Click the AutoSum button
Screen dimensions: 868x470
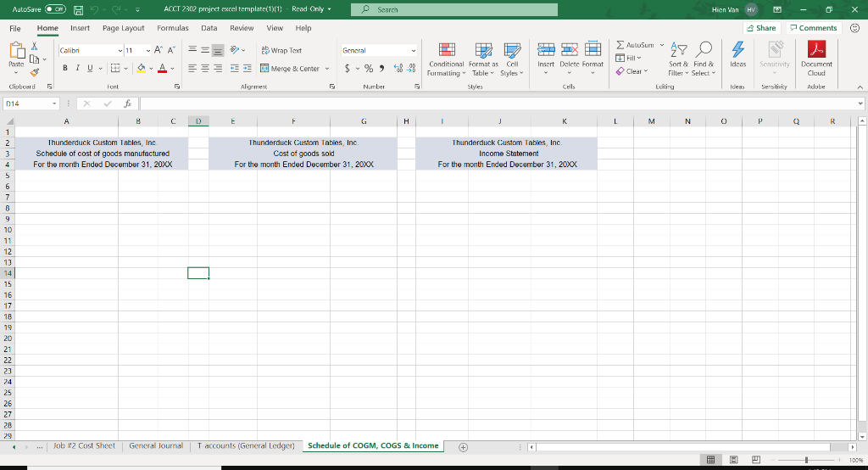click(x=635, y=45)
